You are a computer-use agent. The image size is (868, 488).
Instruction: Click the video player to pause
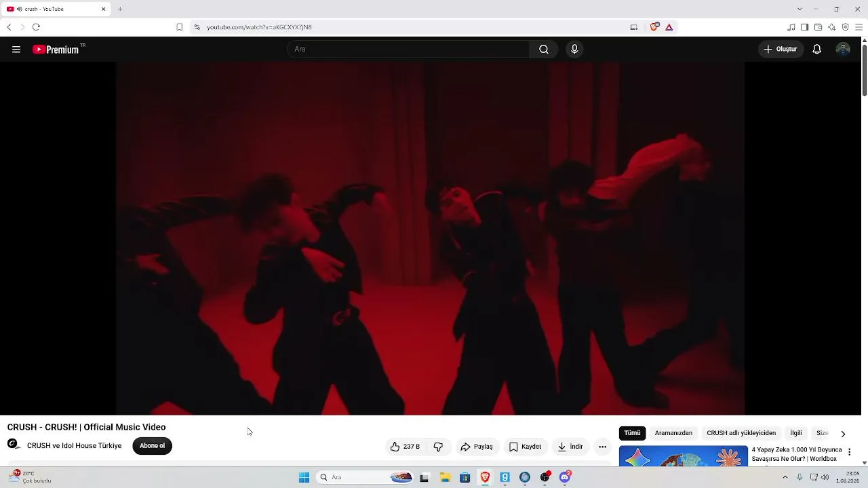[x=430, y=238]
